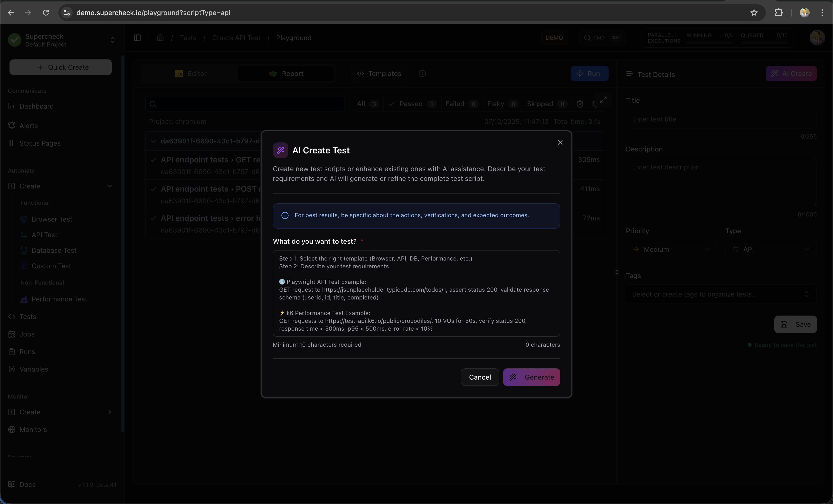
Task: Switch to the Editor tab
Action: [x=191, y=73]
